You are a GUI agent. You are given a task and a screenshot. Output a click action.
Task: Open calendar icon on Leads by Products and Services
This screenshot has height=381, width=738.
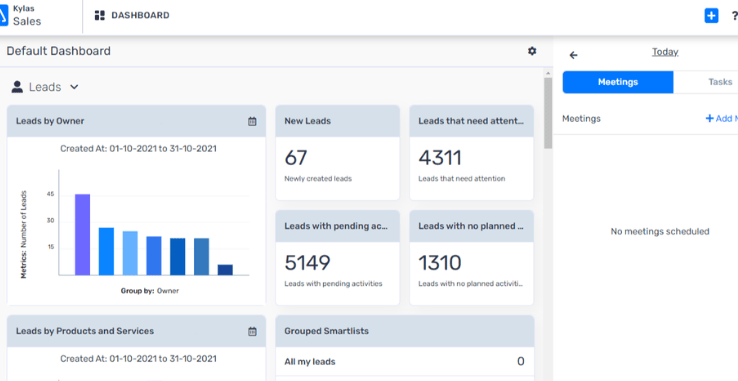point(252,332)
